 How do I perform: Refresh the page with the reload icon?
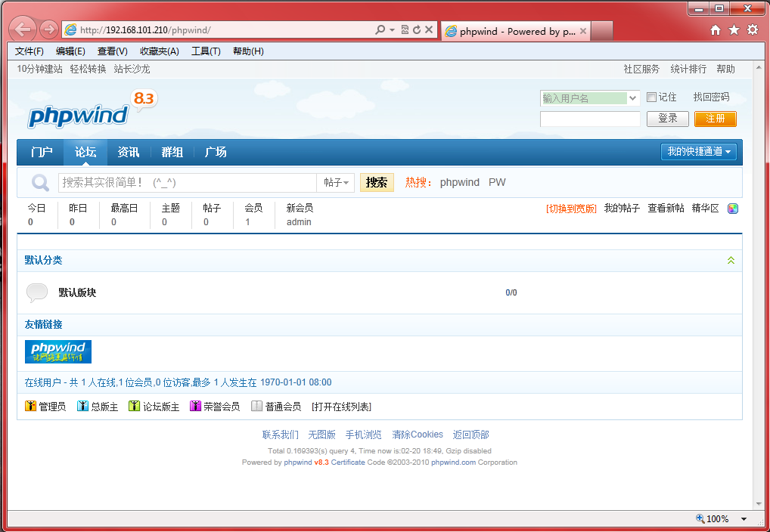pyautogui.click(x=417, y=30)
